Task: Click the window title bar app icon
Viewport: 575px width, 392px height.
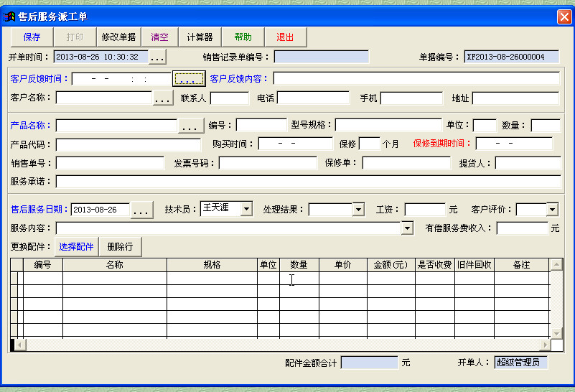Action: (x=9, y=17)
